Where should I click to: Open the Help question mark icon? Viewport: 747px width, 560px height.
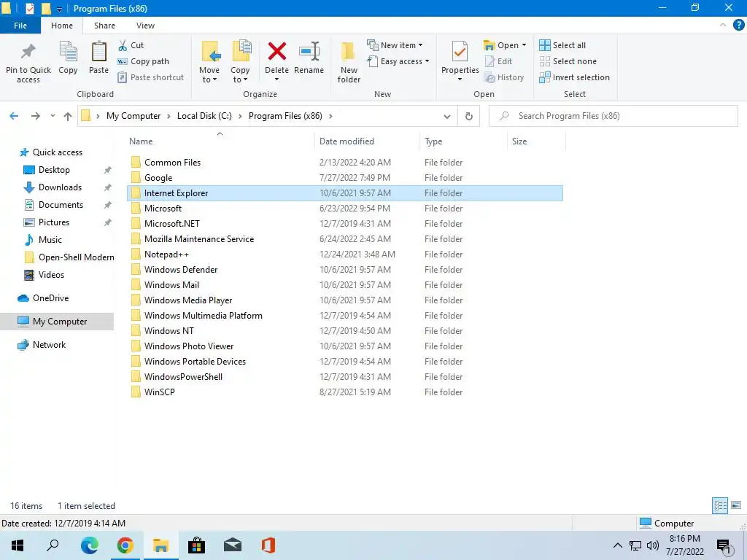point(738,26)
